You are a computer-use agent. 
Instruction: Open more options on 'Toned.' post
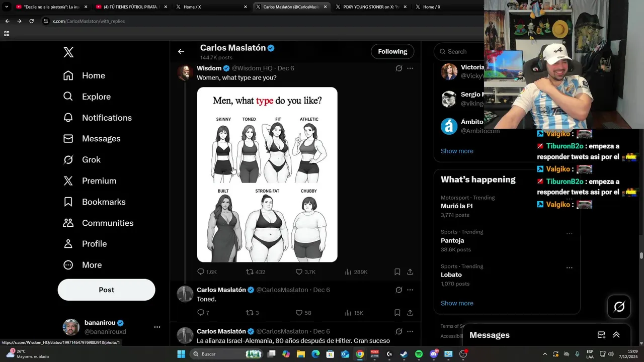[x=410, y=290]
